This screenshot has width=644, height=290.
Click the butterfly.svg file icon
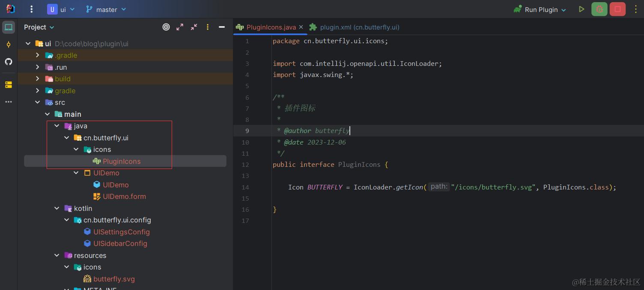[87, 279]
